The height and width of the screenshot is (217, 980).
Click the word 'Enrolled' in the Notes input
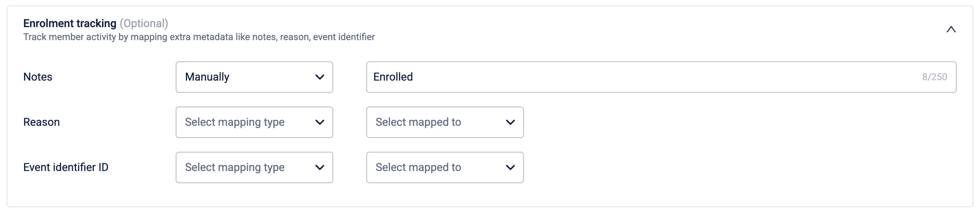click(393, 77)
